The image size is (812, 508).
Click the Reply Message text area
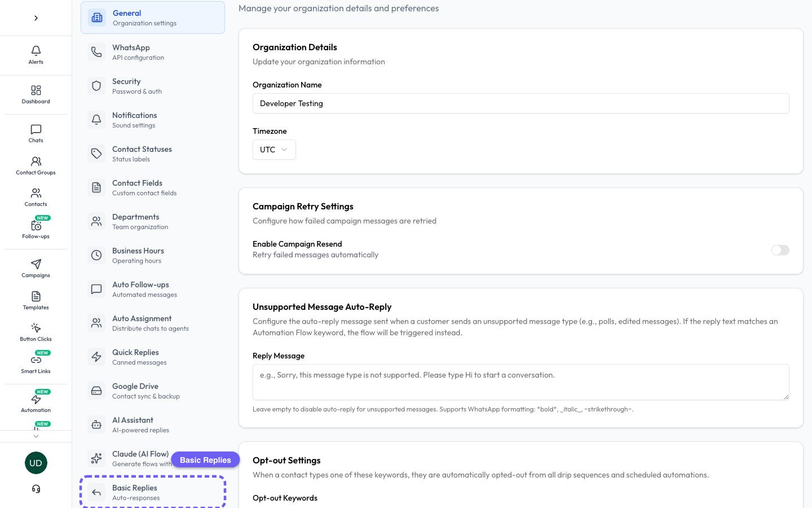point(520,382)
